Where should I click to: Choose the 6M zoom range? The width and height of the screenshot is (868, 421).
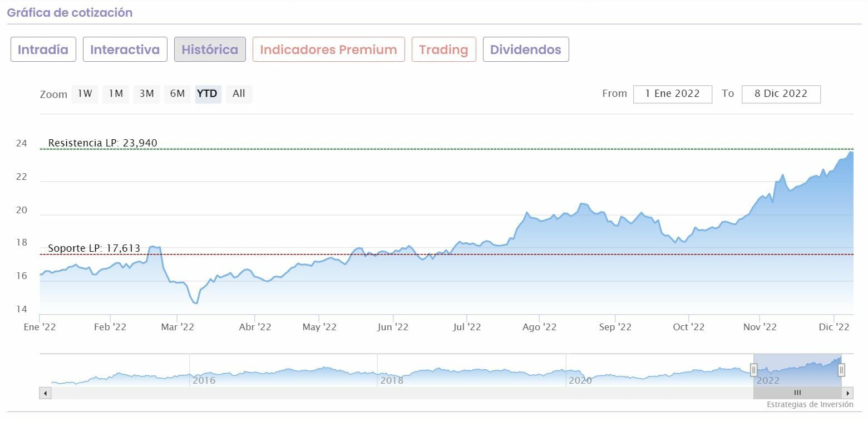point(177,94)
